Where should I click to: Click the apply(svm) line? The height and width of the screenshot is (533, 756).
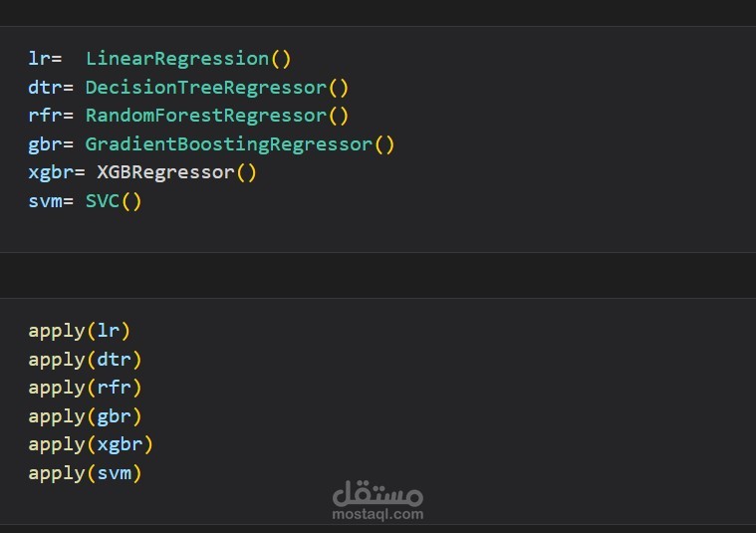pyautogui.click(x=85, y=472)
